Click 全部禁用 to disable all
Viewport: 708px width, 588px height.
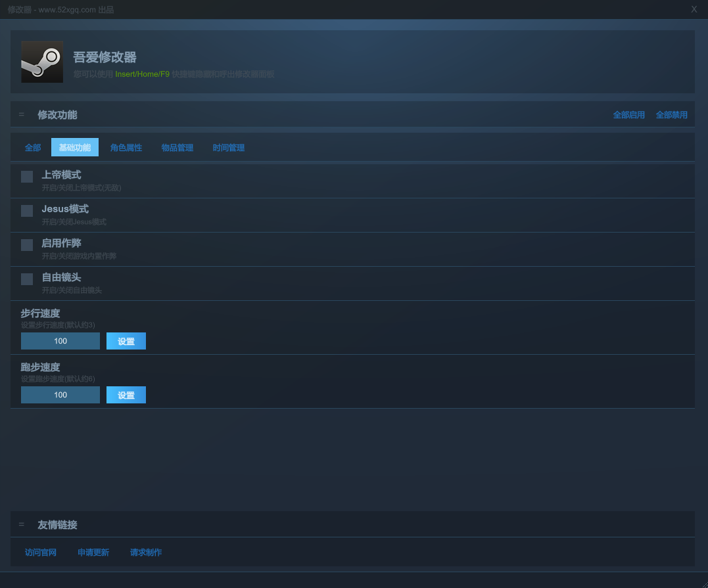[x=671, y=115]
